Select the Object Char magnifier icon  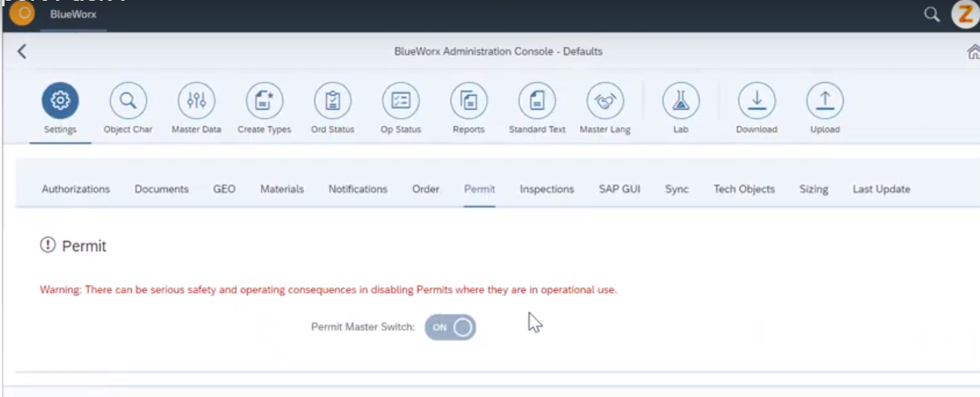[128, 101]
